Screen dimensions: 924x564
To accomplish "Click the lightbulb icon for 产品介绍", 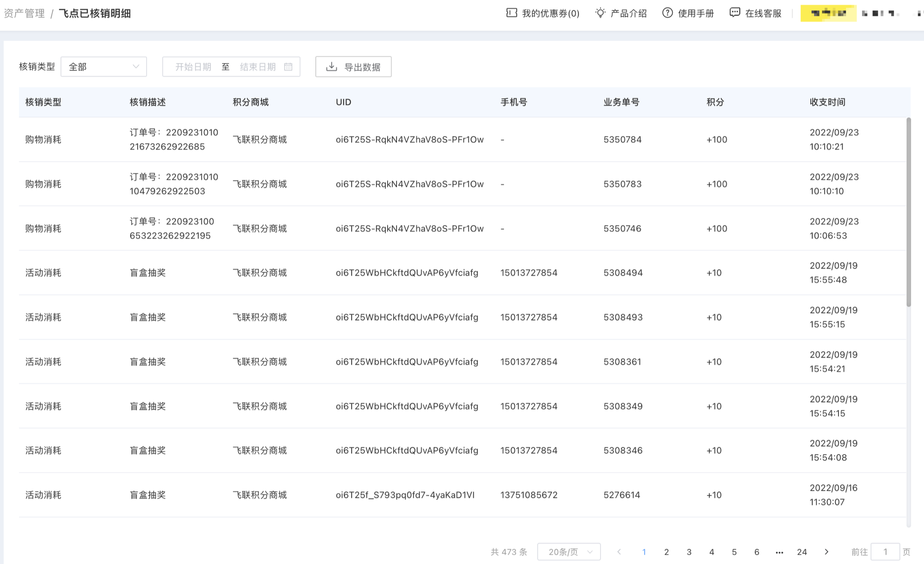I will point(600,13).
